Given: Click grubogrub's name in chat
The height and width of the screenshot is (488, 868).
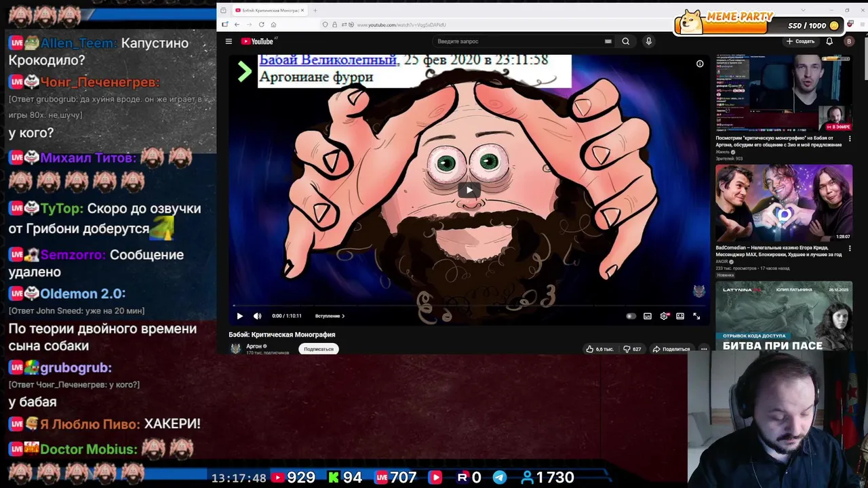Looking at the screenshot, I should [x=76, y=367].
